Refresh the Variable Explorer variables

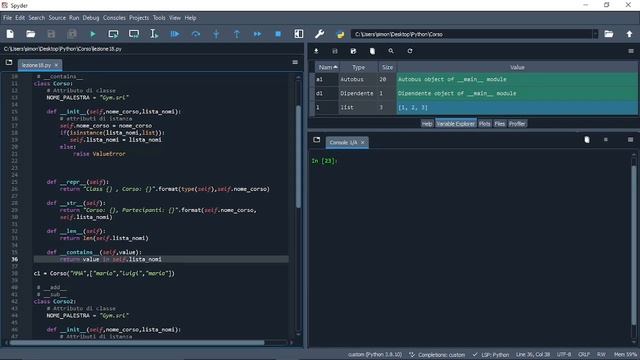(x=410, y=51)
